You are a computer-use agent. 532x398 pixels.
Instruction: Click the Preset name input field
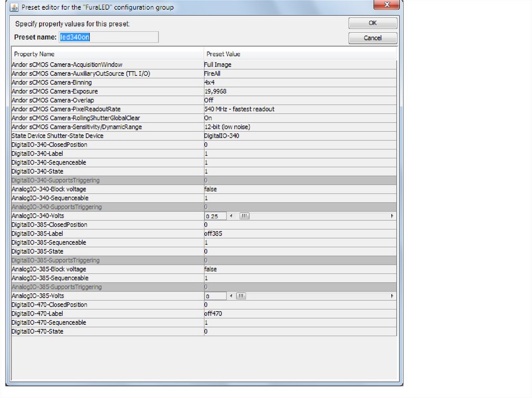click(109, 37)
